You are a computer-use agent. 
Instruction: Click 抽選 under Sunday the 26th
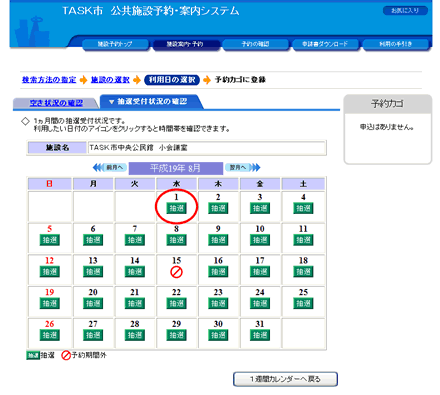(x=50, y=335)
